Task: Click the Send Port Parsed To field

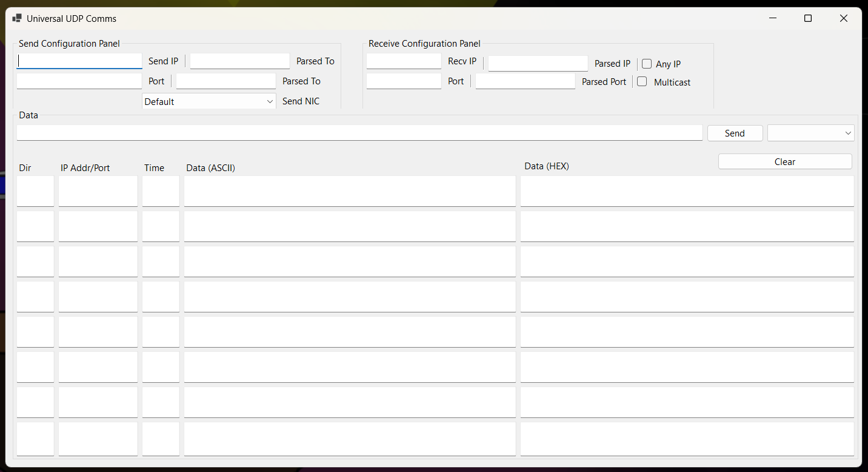Action: pos(226,81)
